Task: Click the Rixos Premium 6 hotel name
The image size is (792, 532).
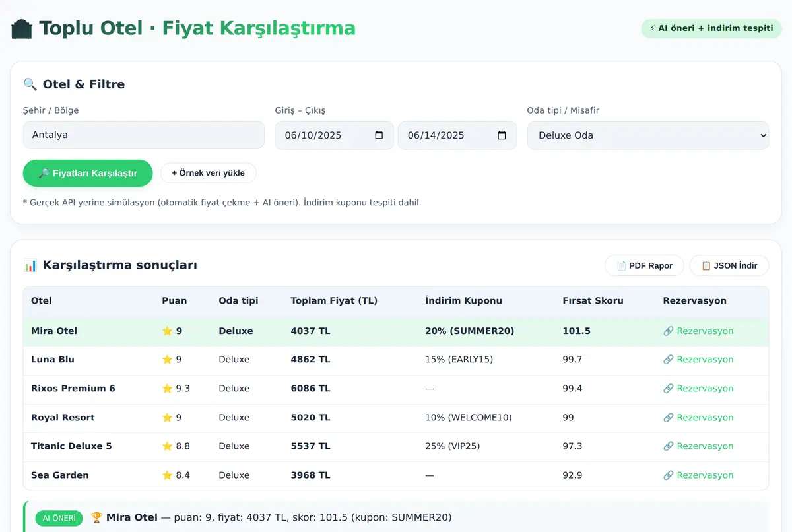Action: point(73,389)
